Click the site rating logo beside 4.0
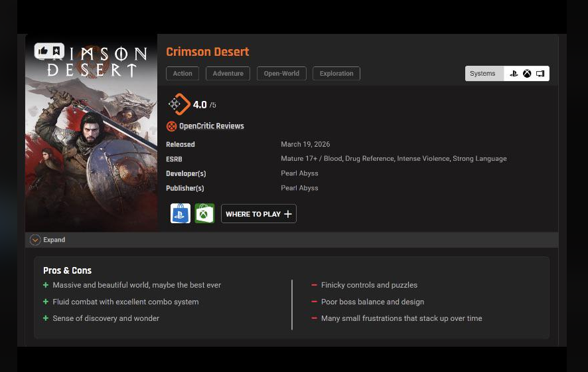This screenshot has width=588, height=372. coord(179,104)
